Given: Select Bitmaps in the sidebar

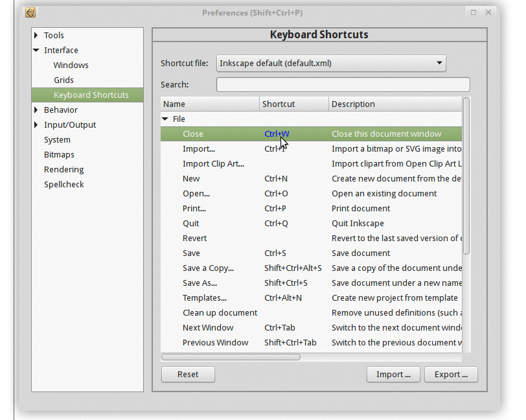Looking at the screenshot, I should coord(59,155).
